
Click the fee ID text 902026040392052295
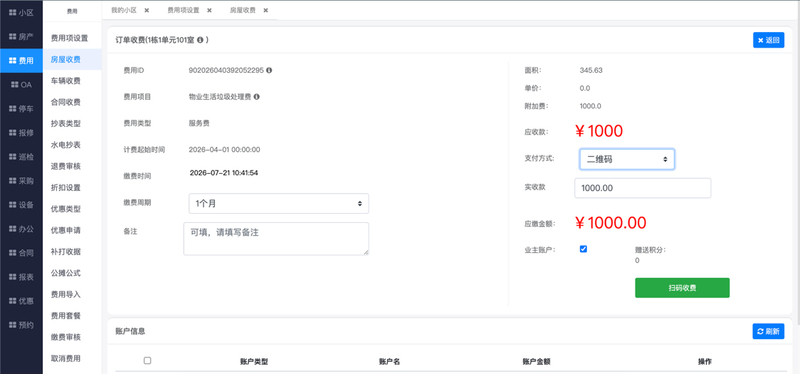226,70
